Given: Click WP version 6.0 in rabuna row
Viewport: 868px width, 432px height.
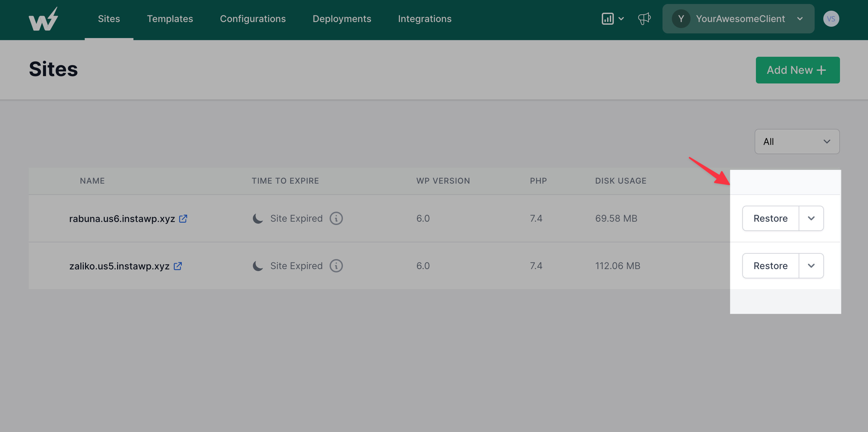Looking at the screenshot, I should coord(423,218).
